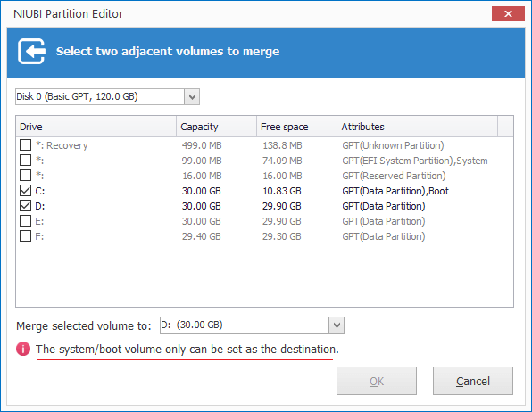
Task: Check the 16.00 MB Reserved Partition checkbox
Action: (26, 176)
